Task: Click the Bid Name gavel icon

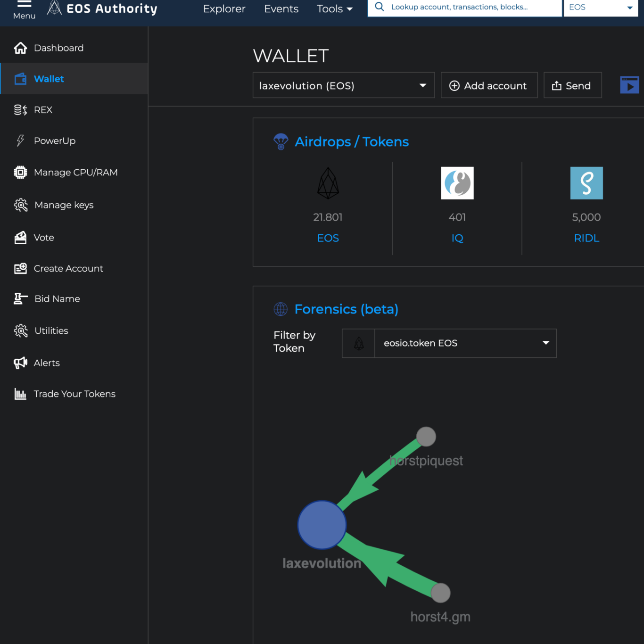Action: coord(21,299)
